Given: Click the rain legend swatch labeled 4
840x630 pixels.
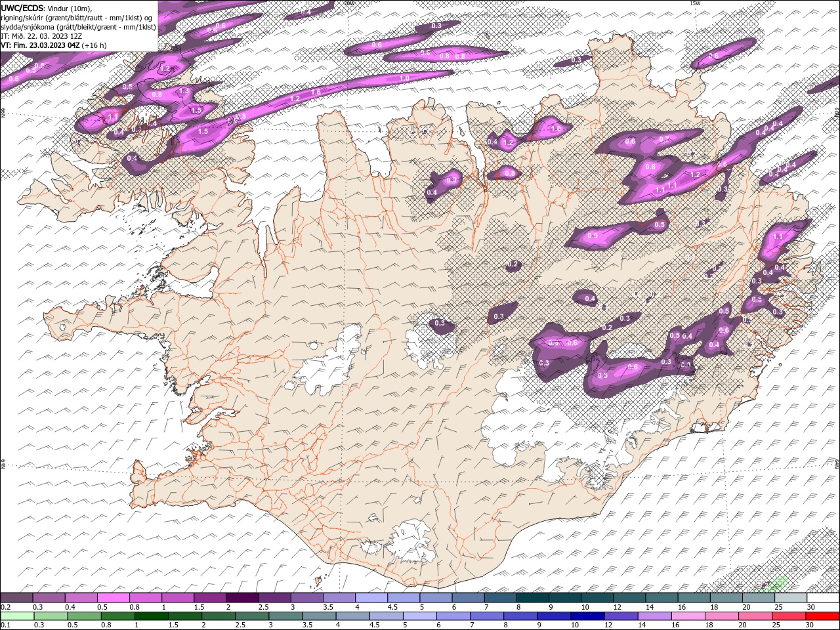Looking at the screenshot, I should (352, 616).
